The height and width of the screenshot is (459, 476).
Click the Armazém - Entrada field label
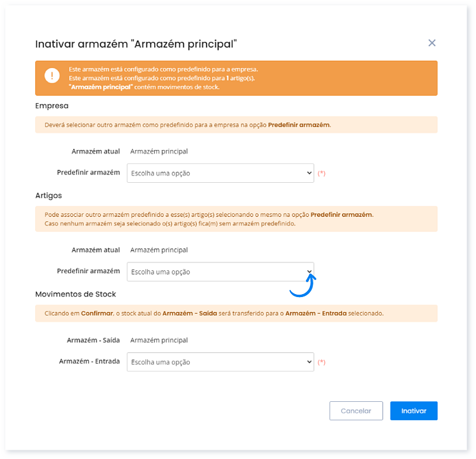[89, 361]
